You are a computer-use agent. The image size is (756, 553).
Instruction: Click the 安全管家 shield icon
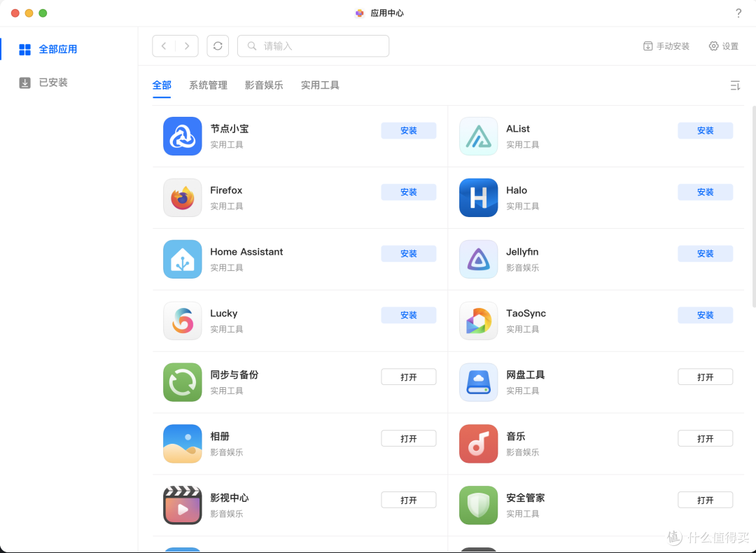(478, 505)
